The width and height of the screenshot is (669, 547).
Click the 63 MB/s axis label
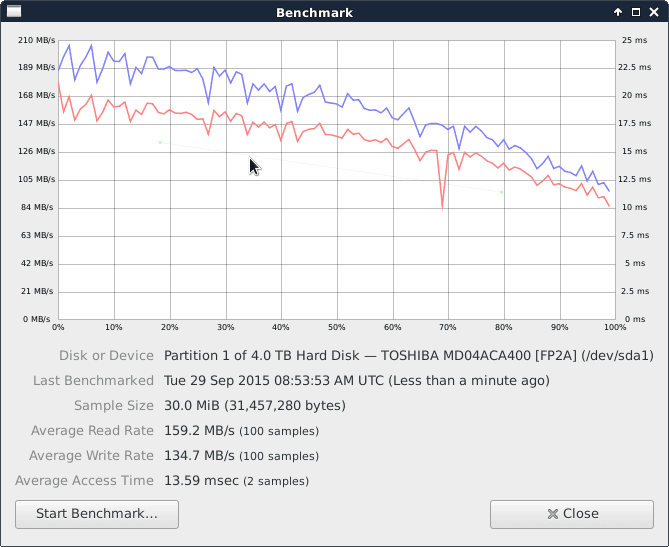tap(38, 235)
